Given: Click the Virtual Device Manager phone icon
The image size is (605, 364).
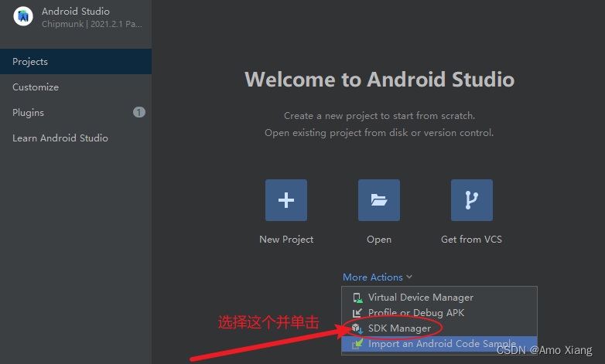Looking at the screenshot, I should pyautogui.click(x=357, y=298).
